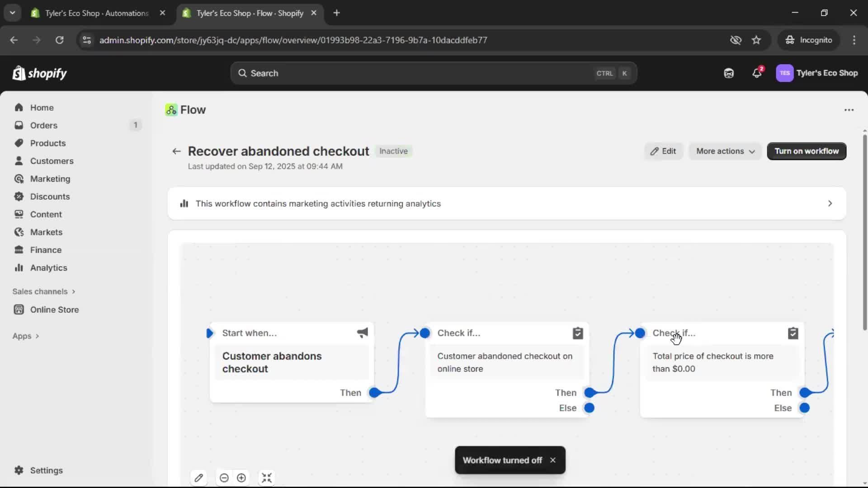Go back using the arrow beside Recover abandoned checkout

point(176,151)
